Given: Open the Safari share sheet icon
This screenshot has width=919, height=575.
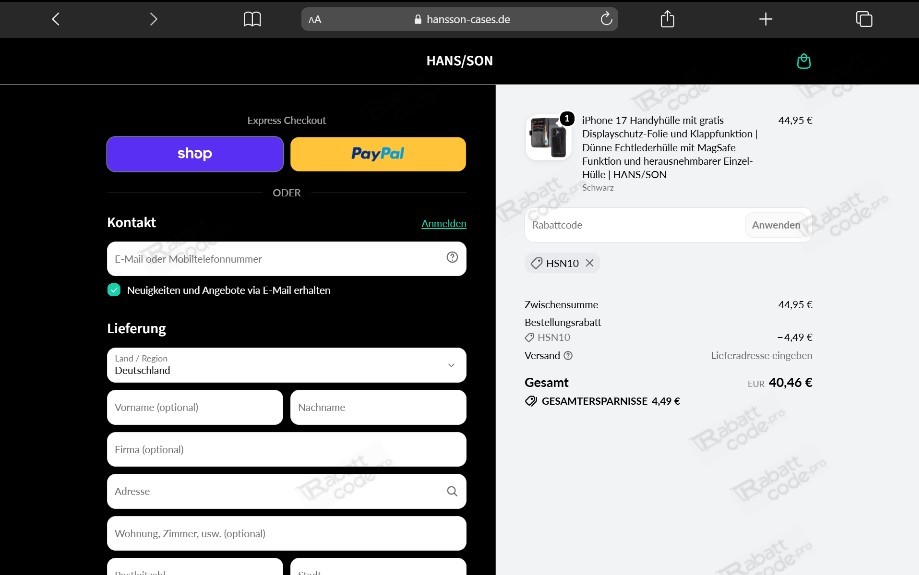Looking at the screenshot, I should (667, 19).
